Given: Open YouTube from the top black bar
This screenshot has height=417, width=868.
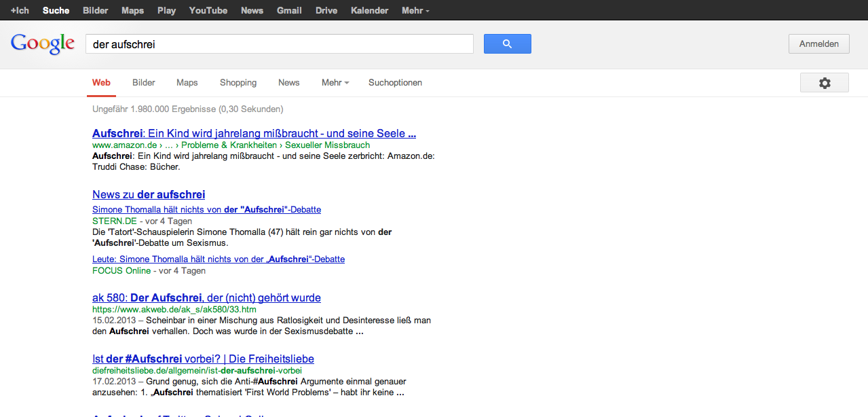Looking at the screenshot, I should coord(208,10).
